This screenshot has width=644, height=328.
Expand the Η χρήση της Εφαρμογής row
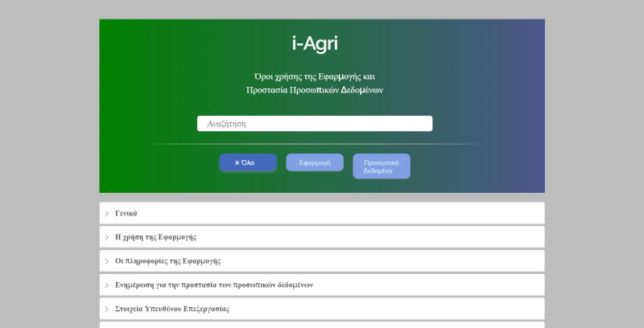click(x=322, y=237)
